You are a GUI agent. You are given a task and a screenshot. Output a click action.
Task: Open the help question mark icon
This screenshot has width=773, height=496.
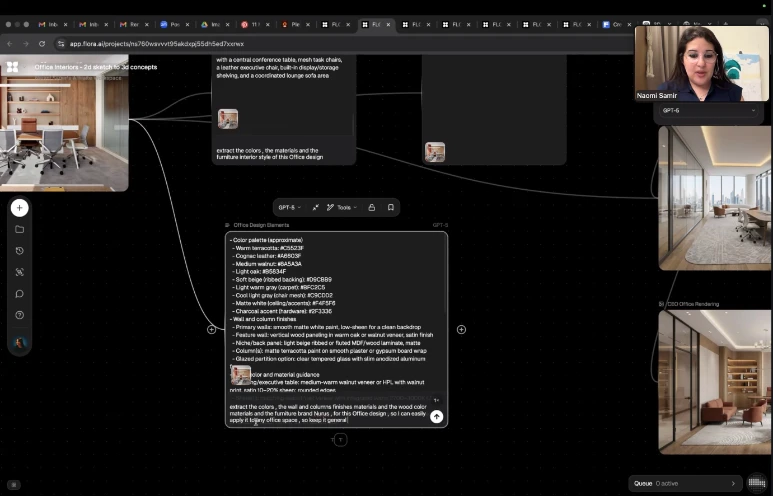[19, 315]
